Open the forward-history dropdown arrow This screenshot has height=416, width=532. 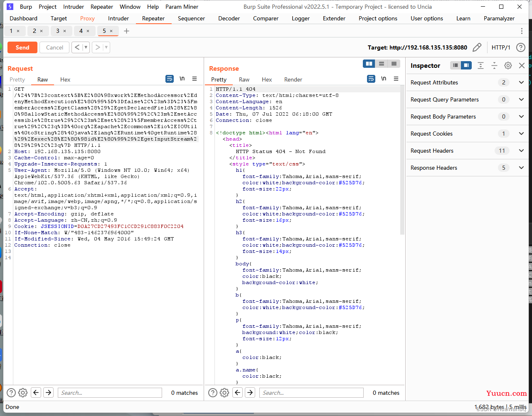pyautogui.click(x=106, y=47)
